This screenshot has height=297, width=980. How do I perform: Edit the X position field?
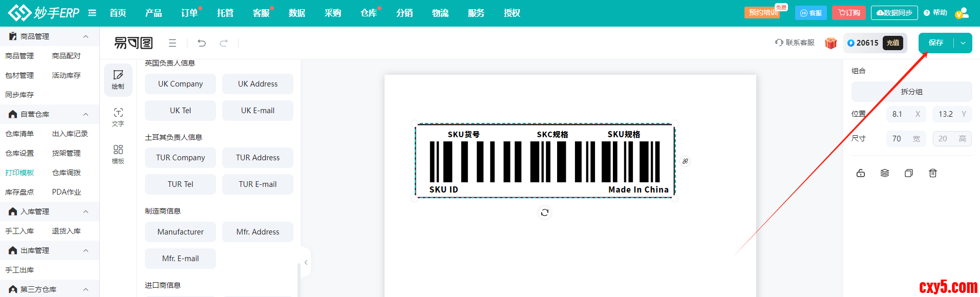906,114
